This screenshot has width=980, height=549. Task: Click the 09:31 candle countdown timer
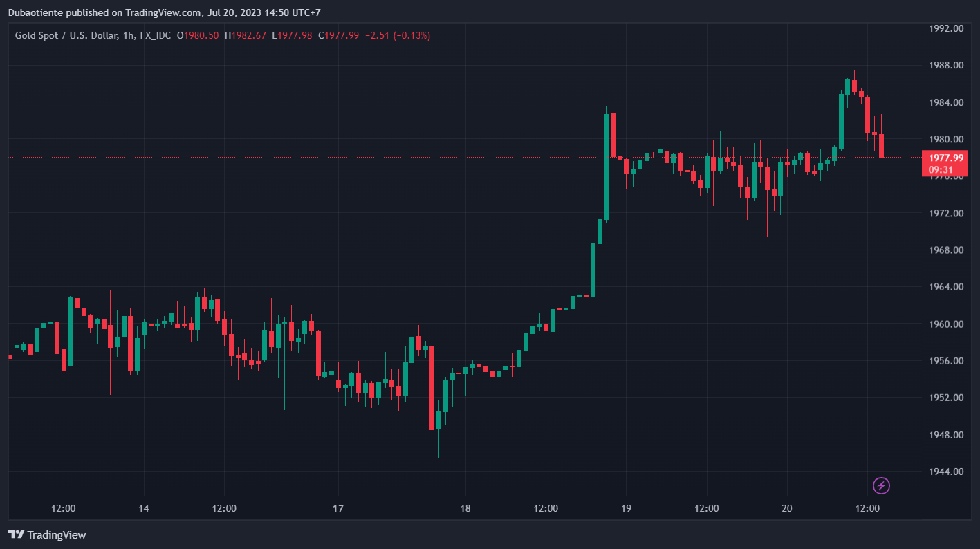click(941, 169)
